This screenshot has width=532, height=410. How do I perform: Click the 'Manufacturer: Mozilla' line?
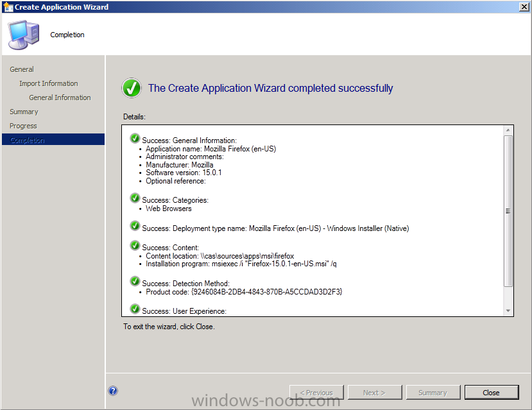coord(180,165)
